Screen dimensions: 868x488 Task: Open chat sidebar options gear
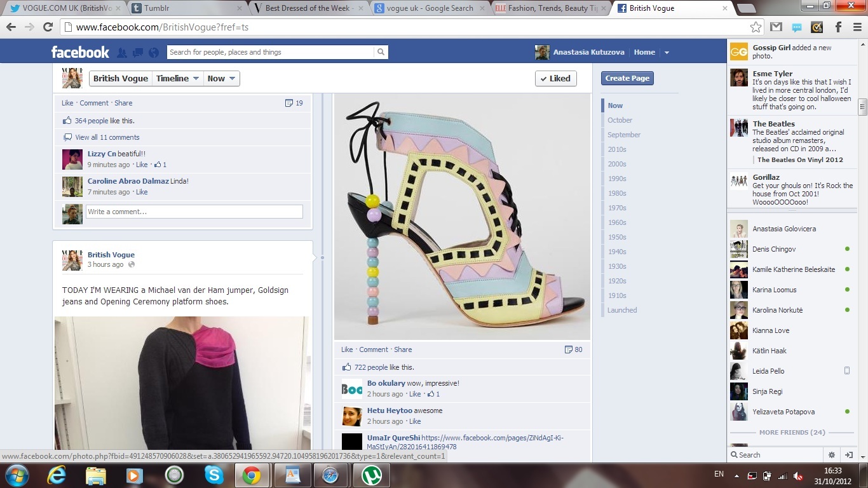tap(832, 455)
